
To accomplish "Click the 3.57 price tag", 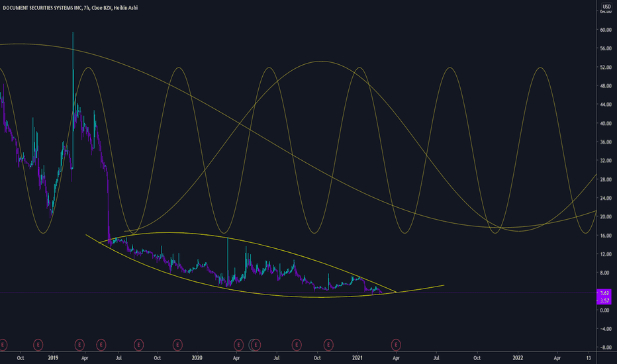I will (604, 300).
